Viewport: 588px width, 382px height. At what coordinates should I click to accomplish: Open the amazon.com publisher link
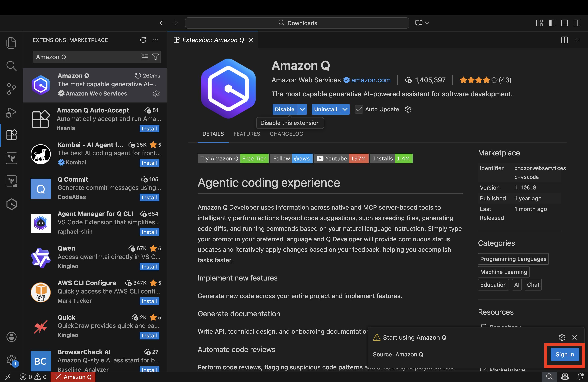(x=371, y=80)
